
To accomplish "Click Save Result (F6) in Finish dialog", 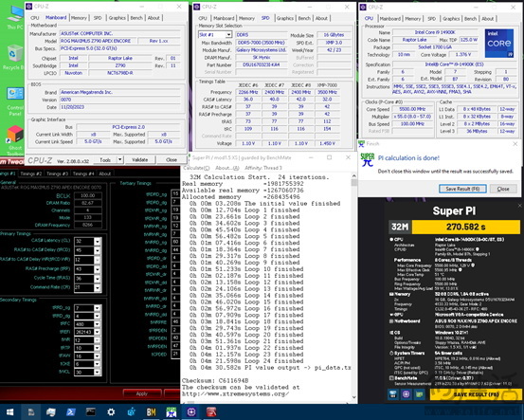I will [x=462, y=189].
